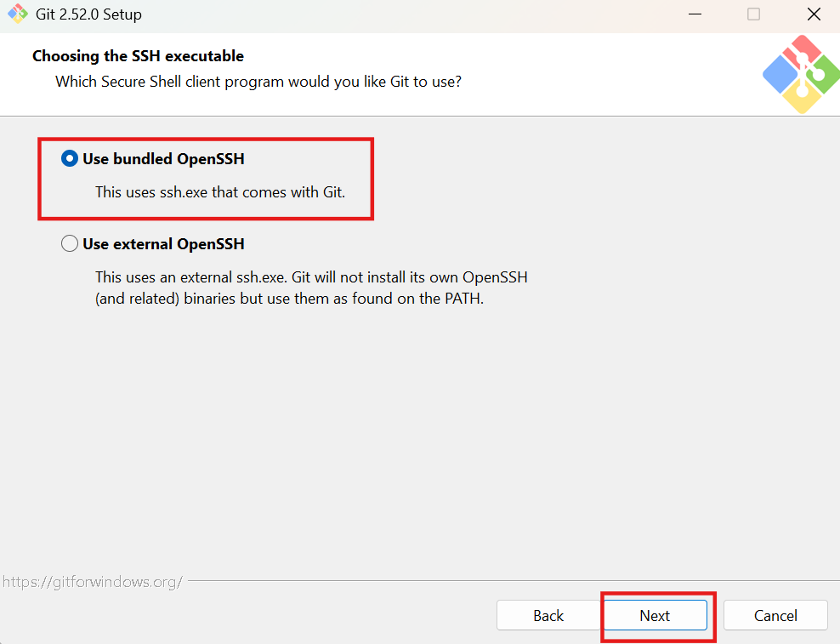Select the Use bundled OpenSSH radio button
840x644 pixels.
pos(70,159)
